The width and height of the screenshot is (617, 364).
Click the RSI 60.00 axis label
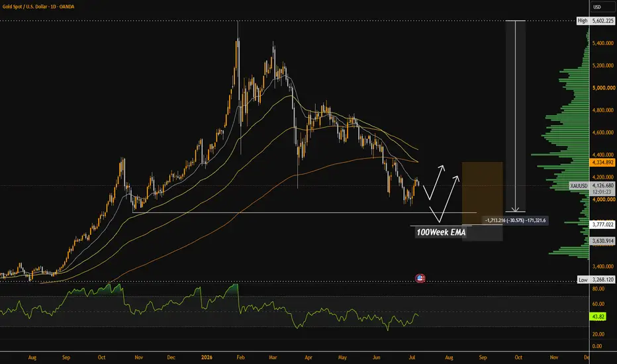point(598,304)
